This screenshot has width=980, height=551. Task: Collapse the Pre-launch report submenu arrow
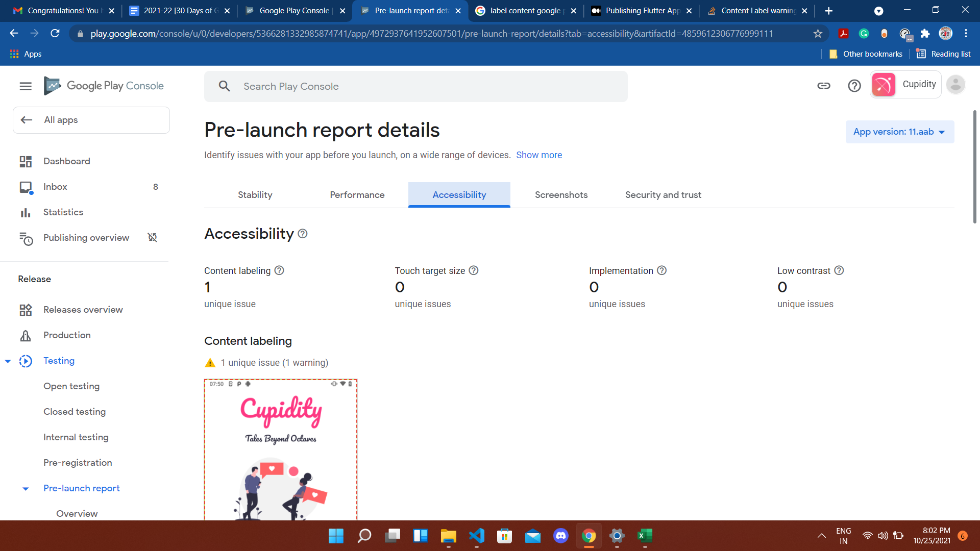[x=26, y=489]
